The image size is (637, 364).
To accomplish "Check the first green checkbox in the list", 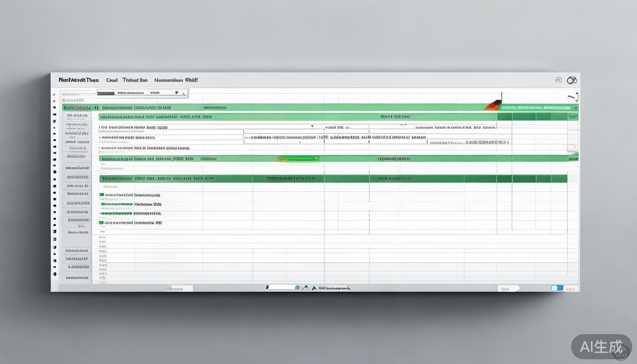I will pos(101,195).
